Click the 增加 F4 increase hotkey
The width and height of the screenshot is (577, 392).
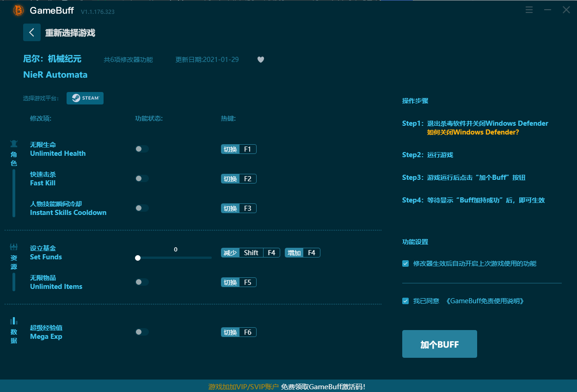[x=302, y=253]
